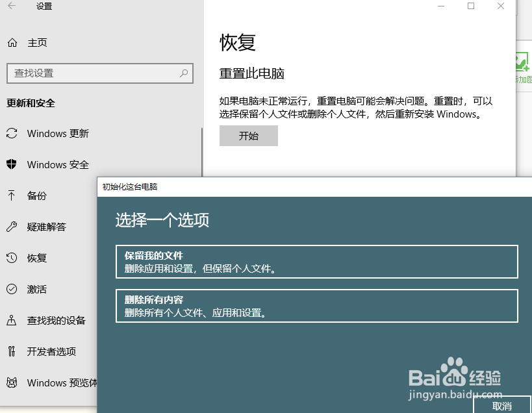Image resolution: width=532 pixels, height=413 pixels.
Task: Open 开发者选项 settings page
Action: click(51, 351)
